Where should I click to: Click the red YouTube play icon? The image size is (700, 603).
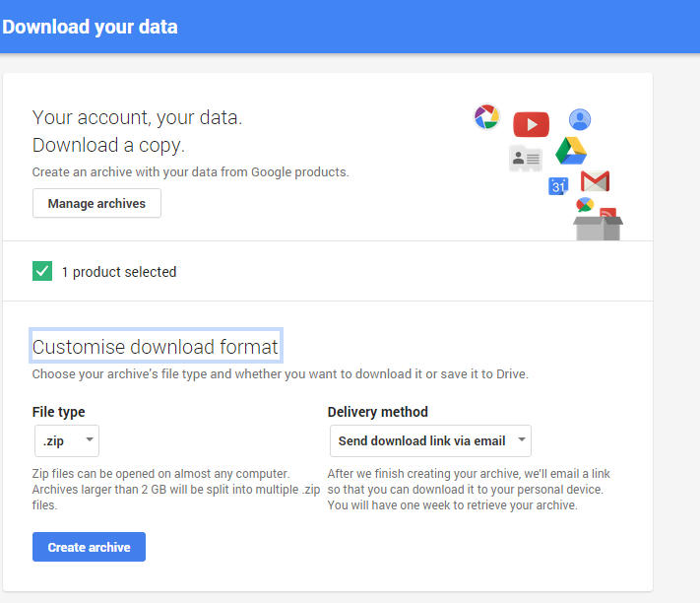click(531, 124)
